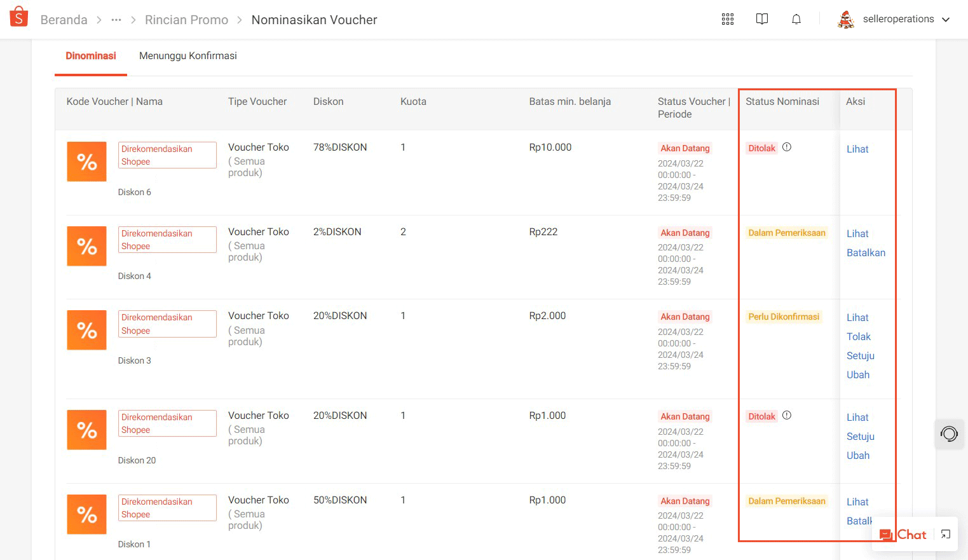Click Setuju for the Diskon 3 voucher
This screenshot has width=968, height=560.
[x=860, y=356]
